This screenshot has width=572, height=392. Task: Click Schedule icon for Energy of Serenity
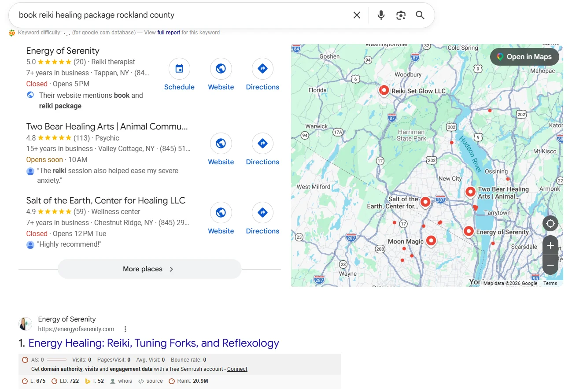[179, 69]
